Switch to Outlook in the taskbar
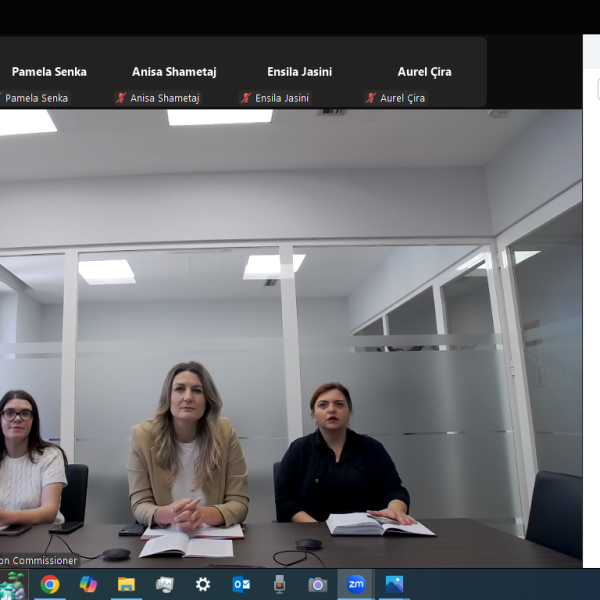600x600 pixels. pyautogui.click(x=241, y=584)
